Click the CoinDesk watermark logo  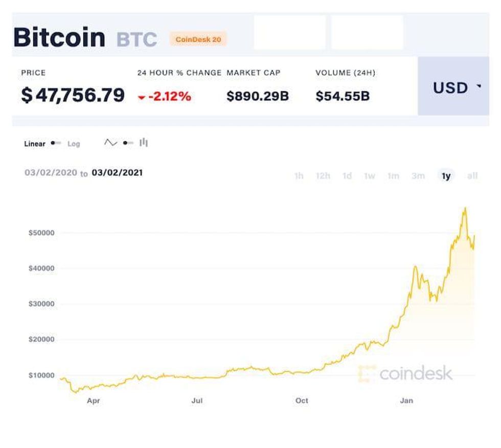point(405,373)
